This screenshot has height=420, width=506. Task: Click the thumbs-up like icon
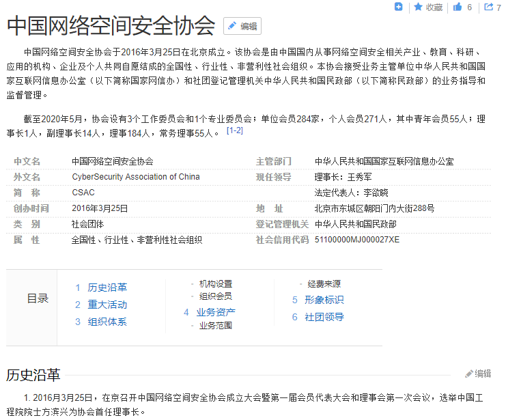tap(458, 7)
